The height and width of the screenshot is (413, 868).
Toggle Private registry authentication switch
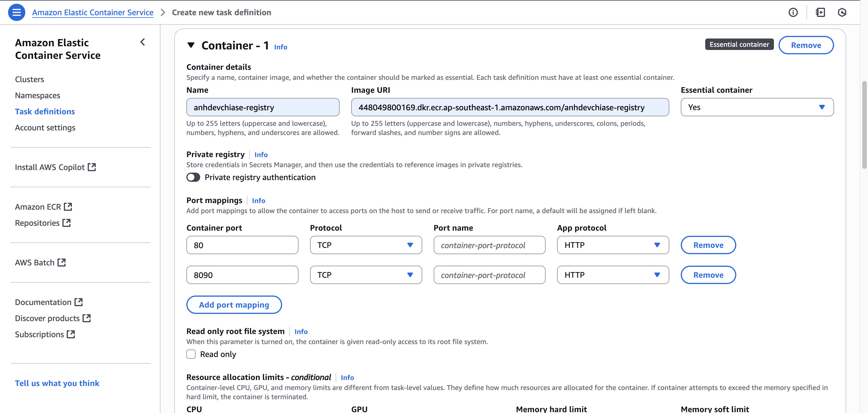pos(193,177)
